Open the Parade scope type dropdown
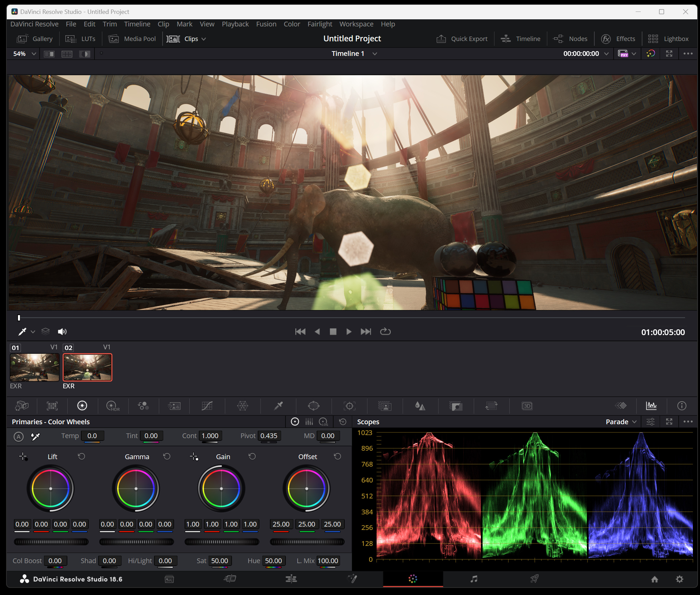This screenshot has height=595, width=700. (621, 422)
